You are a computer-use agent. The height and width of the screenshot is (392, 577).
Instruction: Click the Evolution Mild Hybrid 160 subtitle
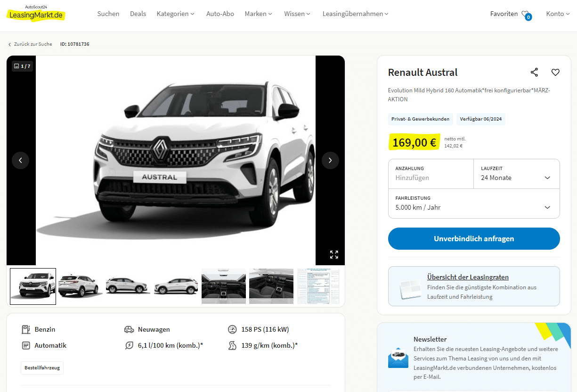(x=469, y=95)
